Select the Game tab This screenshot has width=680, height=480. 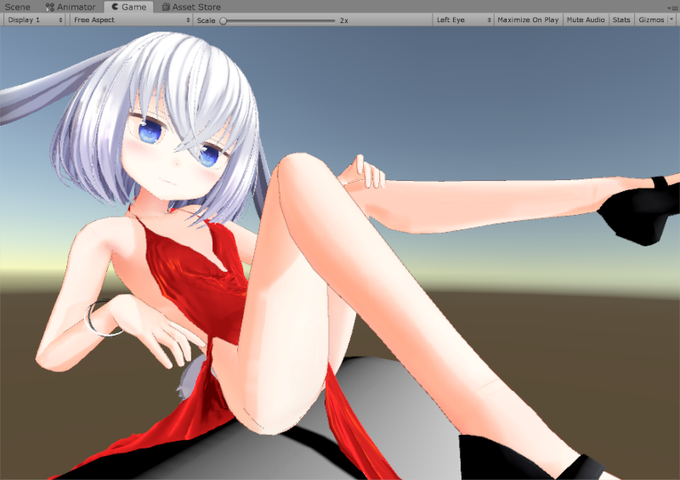129,7
